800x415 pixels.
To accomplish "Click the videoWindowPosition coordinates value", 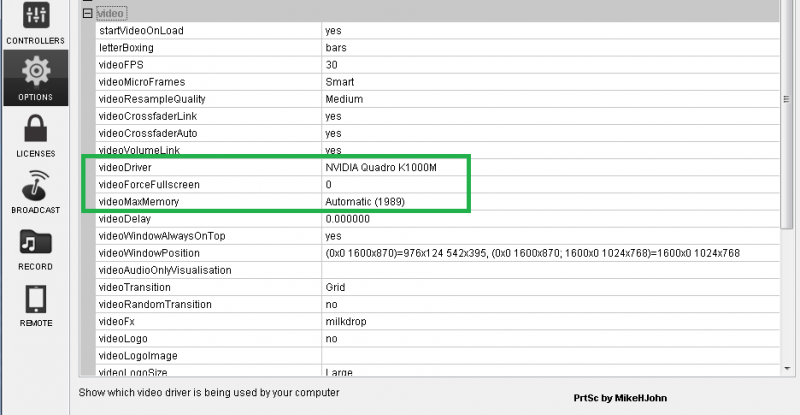I will (x=533, y=253).
